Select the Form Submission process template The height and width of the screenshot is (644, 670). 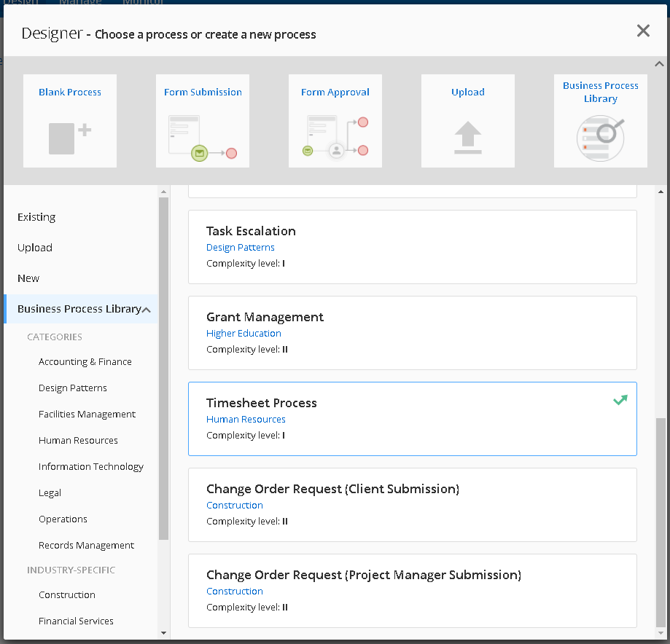point(202,120)
